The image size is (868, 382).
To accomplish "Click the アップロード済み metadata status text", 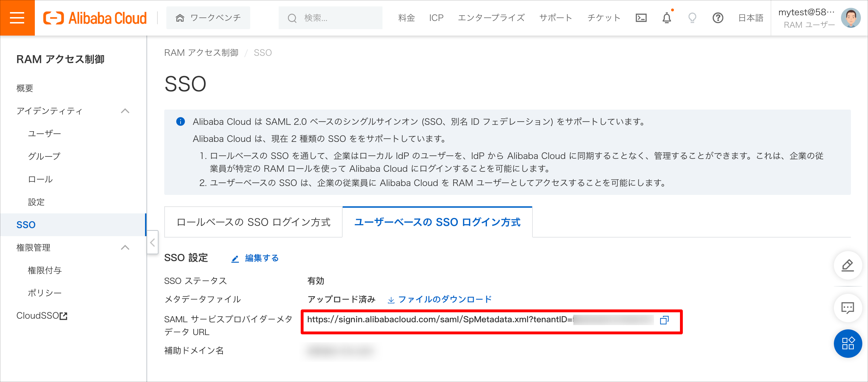I will point(341,299).
